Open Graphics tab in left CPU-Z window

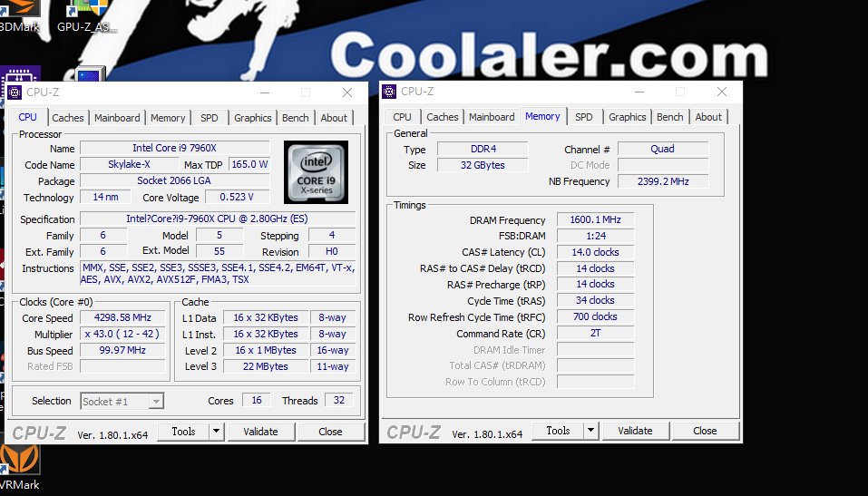click(x=252, y=118)
